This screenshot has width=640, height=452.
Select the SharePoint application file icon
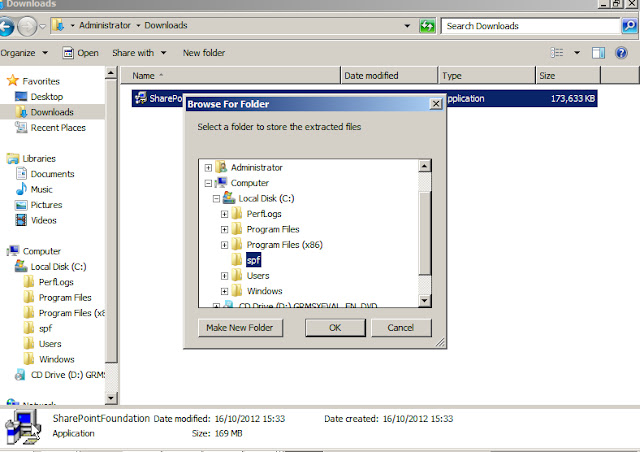141,98
